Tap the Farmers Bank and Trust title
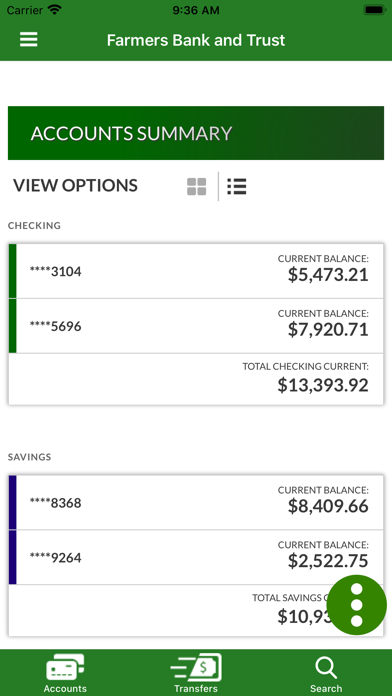Image resolution: width=392 pixels, height=696 pixels. click(196, 40)
